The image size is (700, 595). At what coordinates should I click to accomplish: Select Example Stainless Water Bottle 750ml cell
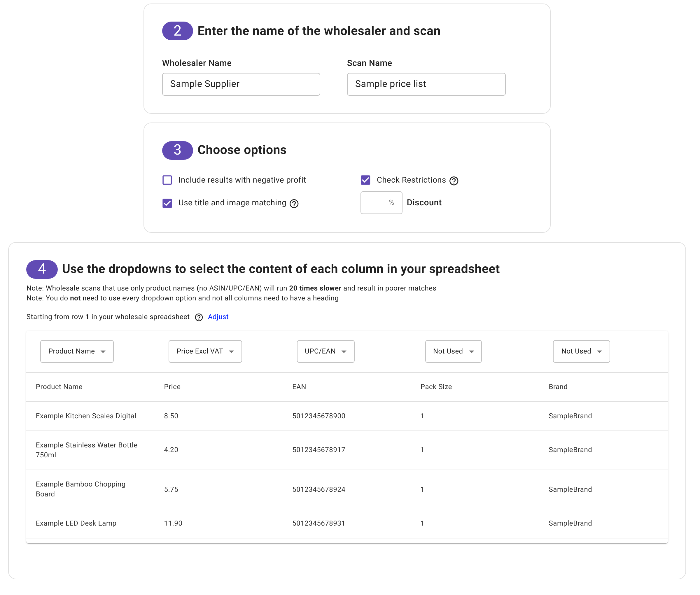[87, 450]
